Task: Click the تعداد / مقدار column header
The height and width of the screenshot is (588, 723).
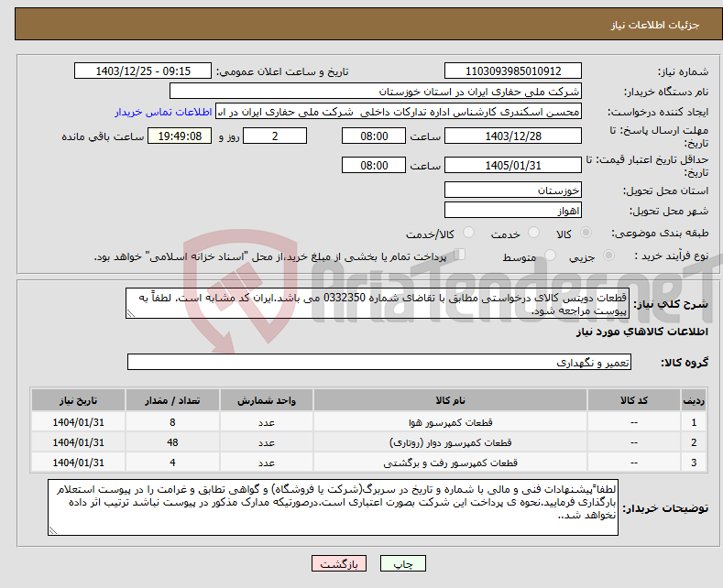Action: pos(172,400)
